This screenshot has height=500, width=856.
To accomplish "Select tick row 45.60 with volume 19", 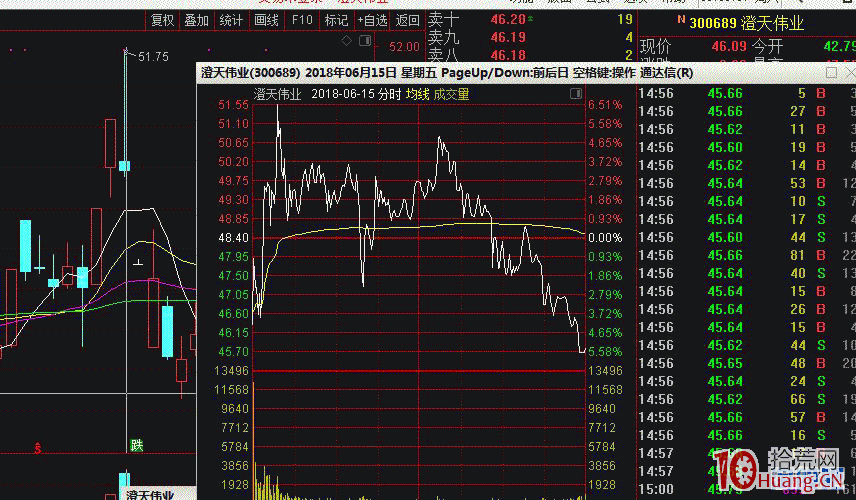I will tap(746, 147).
